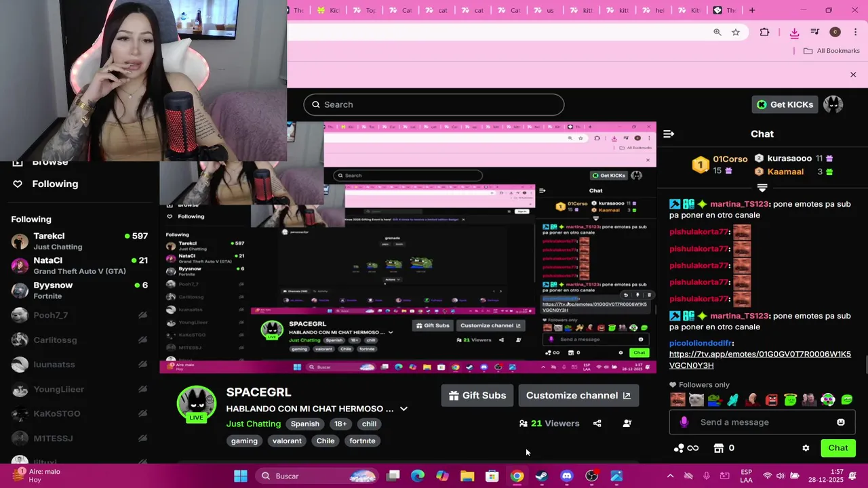Expand the stream title dropdown chevron
868x488 pixels.
point(403,409)
